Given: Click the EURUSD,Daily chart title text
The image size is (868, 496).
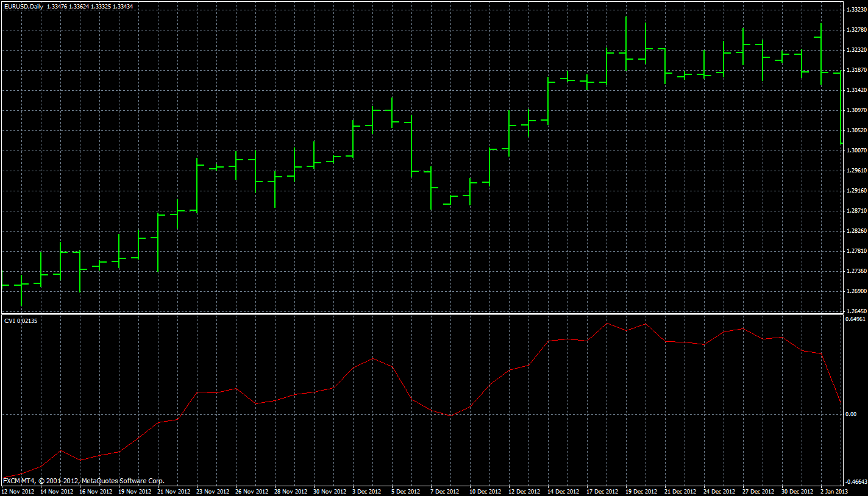Looking at the screenshot, I should tap(23, 6).
